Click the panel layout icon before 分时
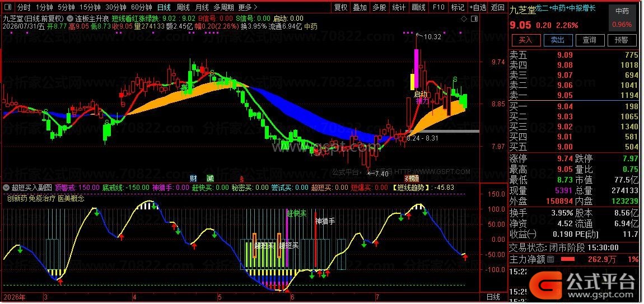This screenshot has width=644, height=304. [x=7, y=7]
